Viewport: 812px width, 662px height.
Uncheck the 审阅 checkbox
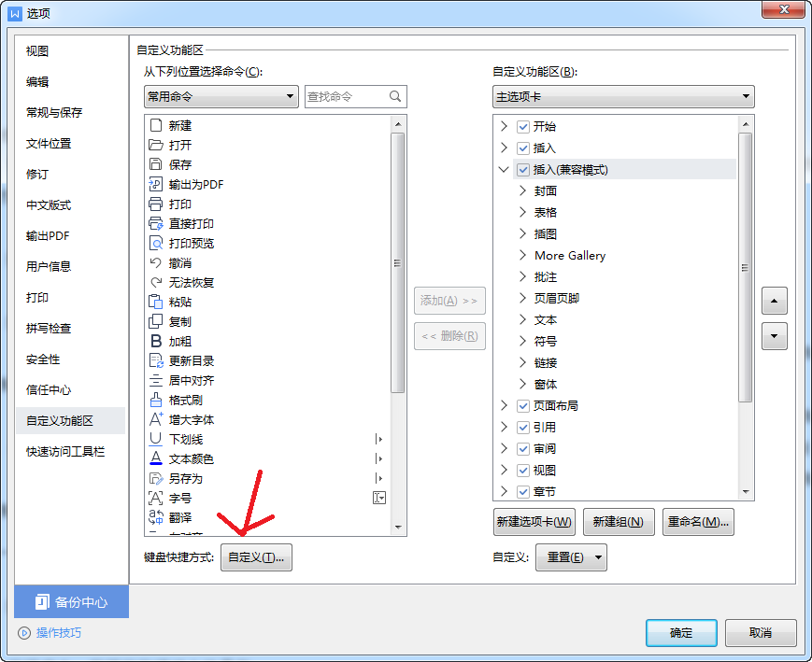(x=523, y=449)
